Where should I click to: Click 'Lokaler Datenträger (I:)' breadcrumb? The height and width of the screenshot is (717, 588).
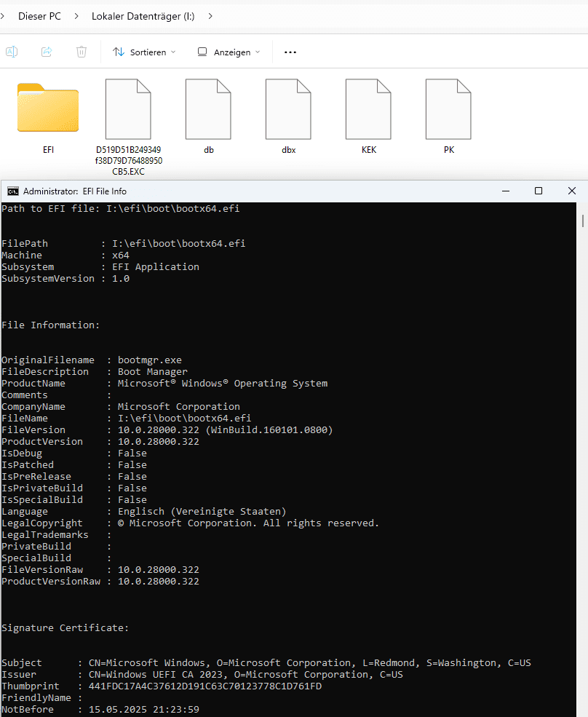click(x=143, y=16)
